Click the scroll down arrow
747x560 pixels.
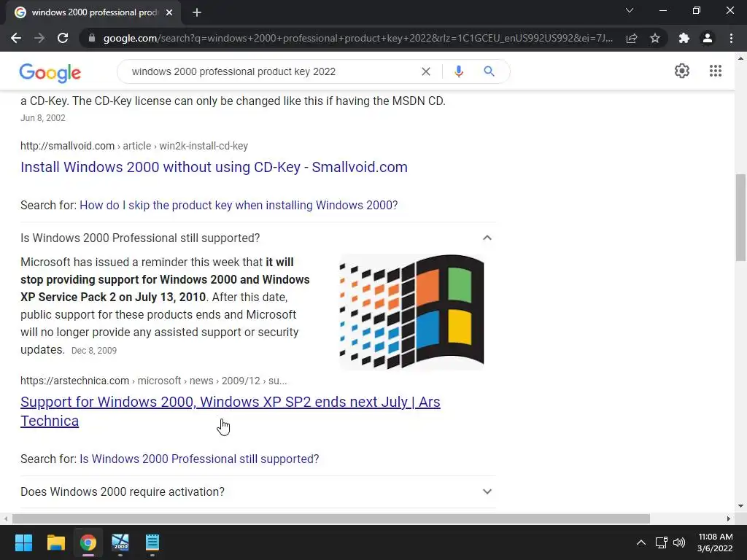(x=740, y=506)
